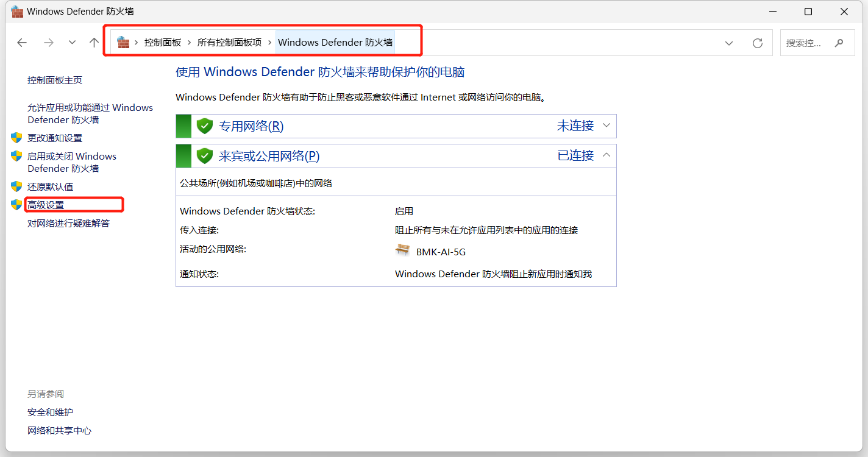This screenshot has width=868, height=457.
Task: Click the Back navigation arrow
Action: pos(22,43)
